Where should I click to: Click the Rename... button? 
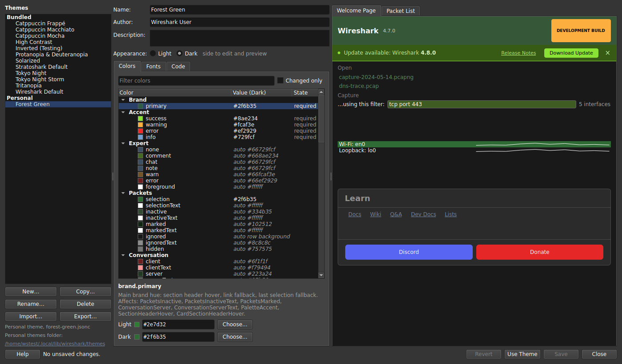click(x=31, y=304)
